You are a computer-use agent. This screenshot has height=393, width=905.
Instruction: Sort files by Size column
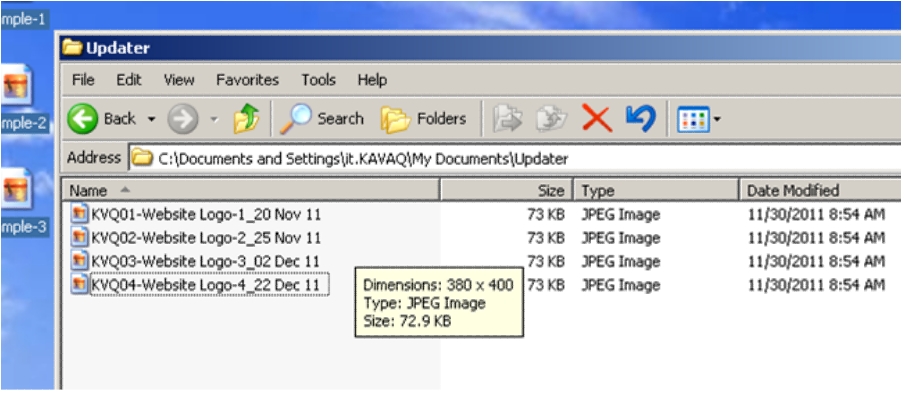(x=506, y=190)
